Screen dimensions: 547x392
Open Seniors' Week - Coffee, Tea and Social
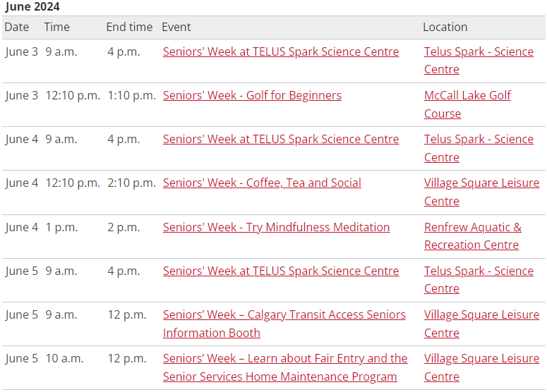point(262,183)
